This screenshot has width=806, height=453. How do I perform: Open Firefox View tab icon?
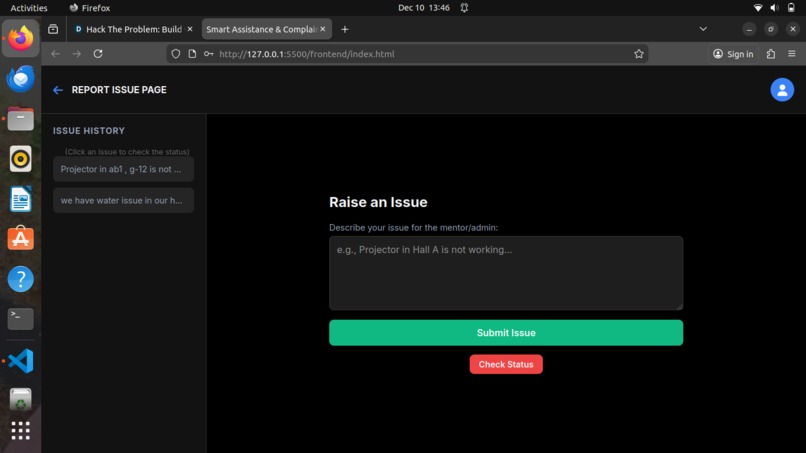click(53, 29)
